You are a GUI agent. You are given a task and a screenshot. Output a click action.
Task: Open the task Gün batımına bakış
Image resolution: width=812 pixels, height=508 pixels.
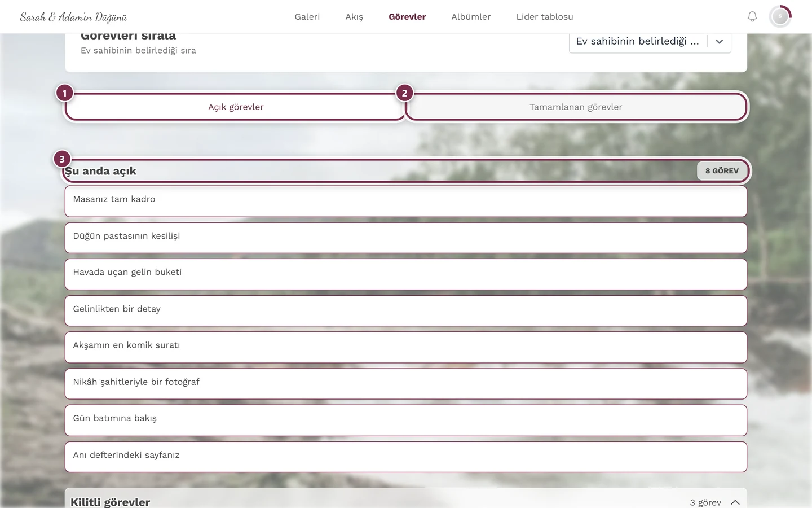click(406, 421)
